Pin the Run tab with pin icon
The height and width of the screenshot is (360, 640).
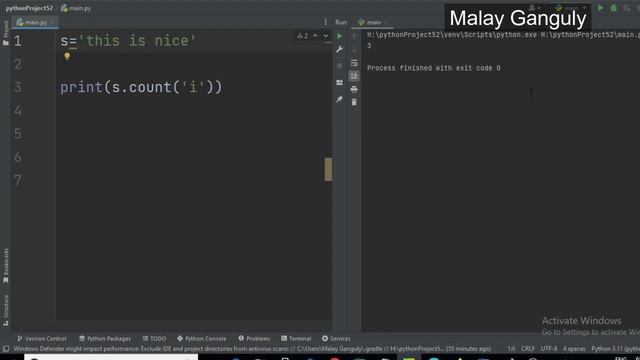[339, 99]
